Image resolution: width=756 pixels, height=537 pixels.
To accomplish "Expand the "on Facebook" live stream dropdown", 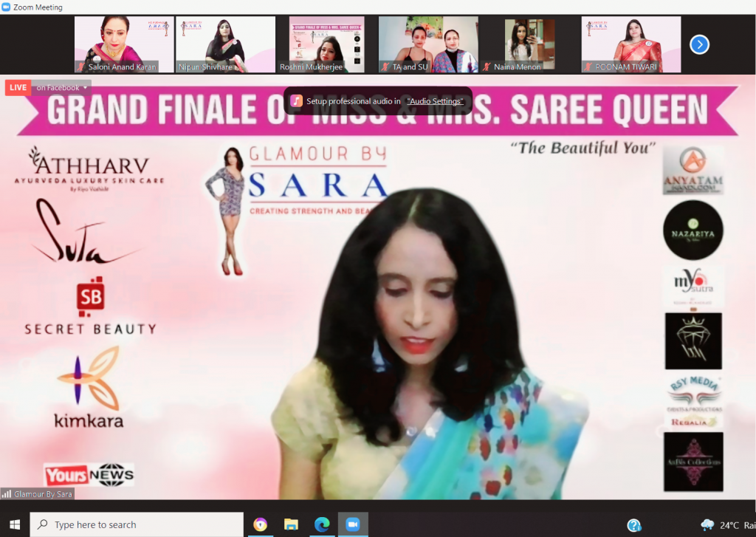I will pos(61,88).
